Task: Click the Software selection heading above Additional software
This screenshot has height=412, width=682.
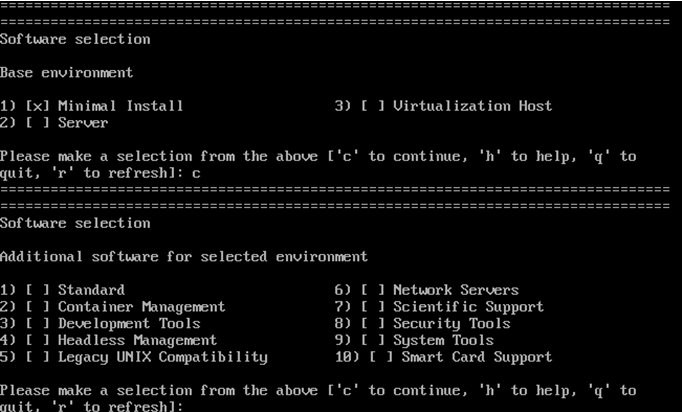Action: point(75,223)
